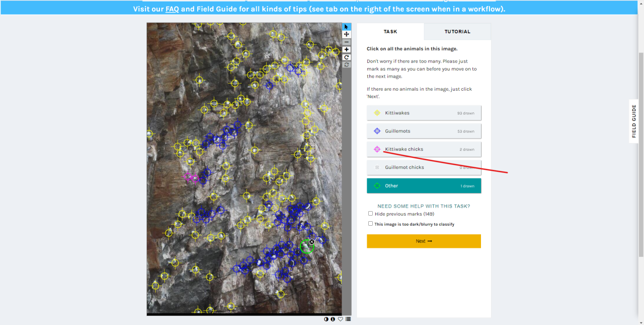Toggle invert image contrast icon

[326, 319]
